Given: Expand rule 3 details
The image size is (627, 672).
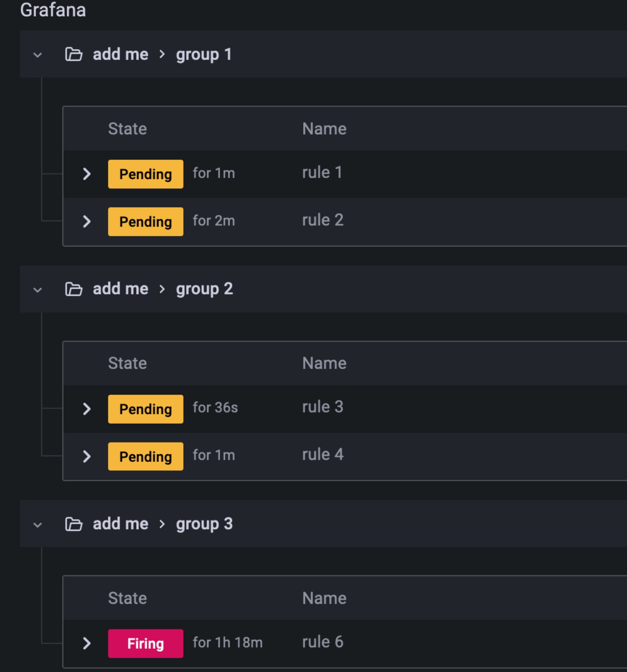Looking at the screenshot, I should [x=87, y=408].
